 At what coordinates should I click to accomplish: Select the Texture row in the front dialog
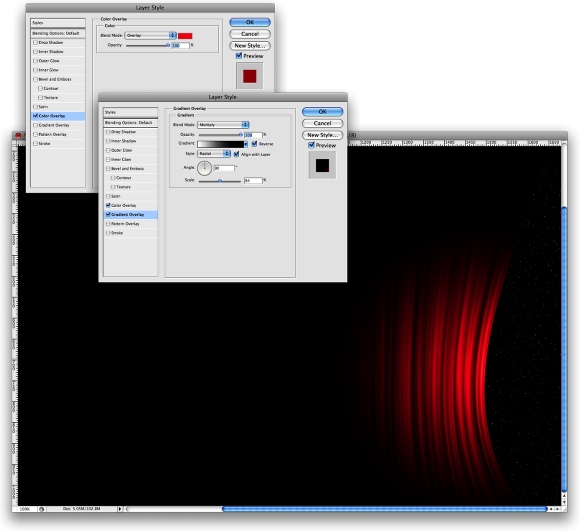[x=130, y=187]
